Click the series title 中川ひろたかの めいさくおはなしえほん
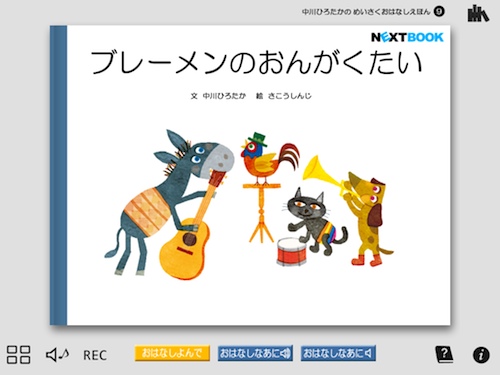Screen dimensions: 500x375 (366, 12)
